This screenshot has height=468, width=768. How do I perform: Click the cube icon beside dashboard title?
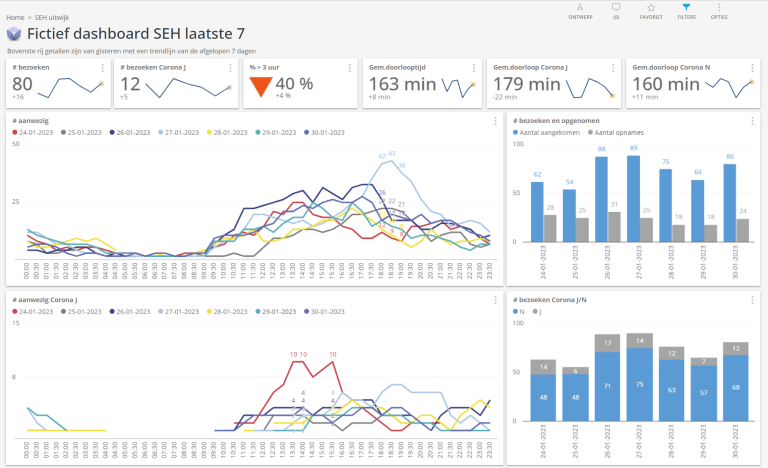[x=14, y=34]
